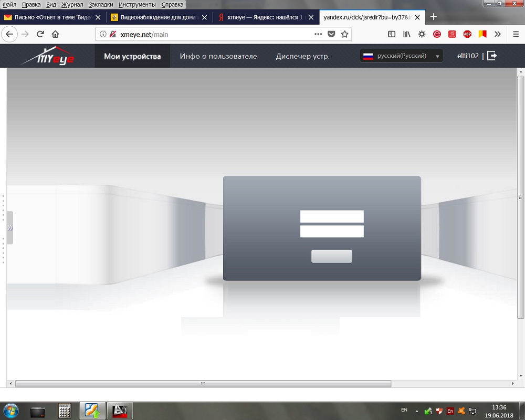
Task: Save page to Pocket icon
Action: [331, 34]
